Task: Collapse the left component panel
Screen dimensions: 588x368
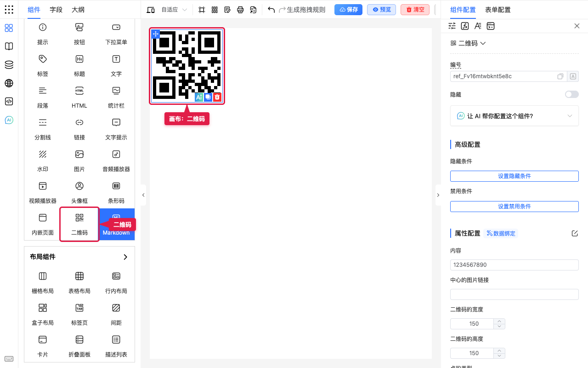Action: click(x=143, y=195)
